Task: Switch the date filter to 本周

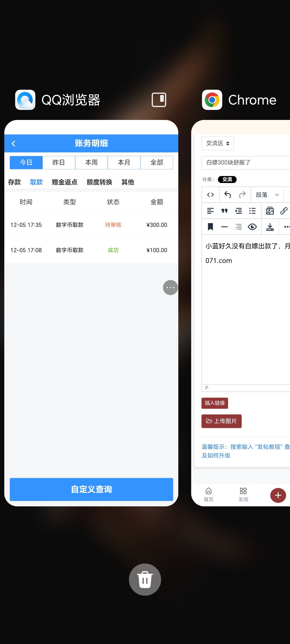Action: pyautogui.click(x=91, y=162)
